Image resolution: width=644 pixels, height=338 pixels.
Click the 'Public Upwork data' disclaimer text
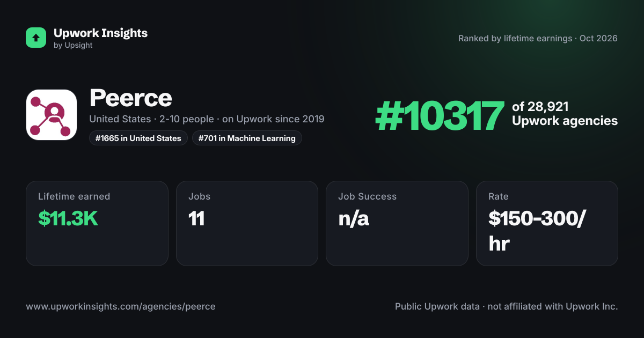click(x=507, y=307)
